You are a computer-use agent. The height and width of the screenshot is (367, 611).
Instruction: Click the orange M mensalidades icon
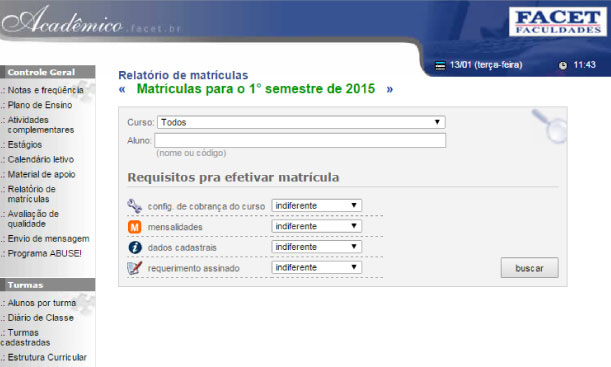pos(134,227)
